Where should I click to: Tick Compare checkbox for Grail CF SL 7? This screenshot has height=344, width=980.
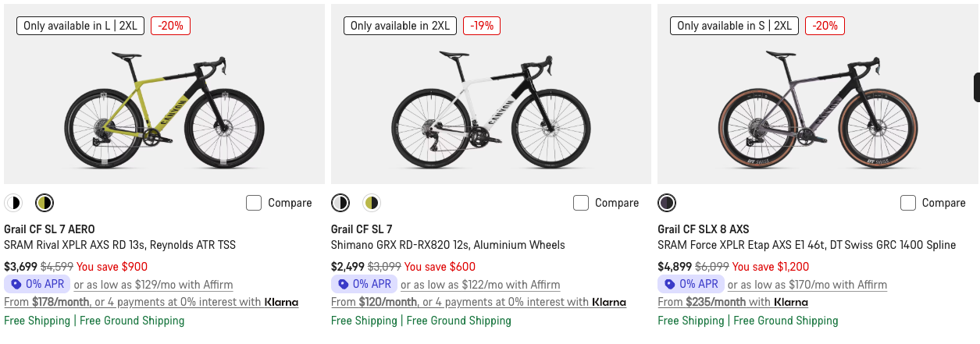click(x=581, y=203)
